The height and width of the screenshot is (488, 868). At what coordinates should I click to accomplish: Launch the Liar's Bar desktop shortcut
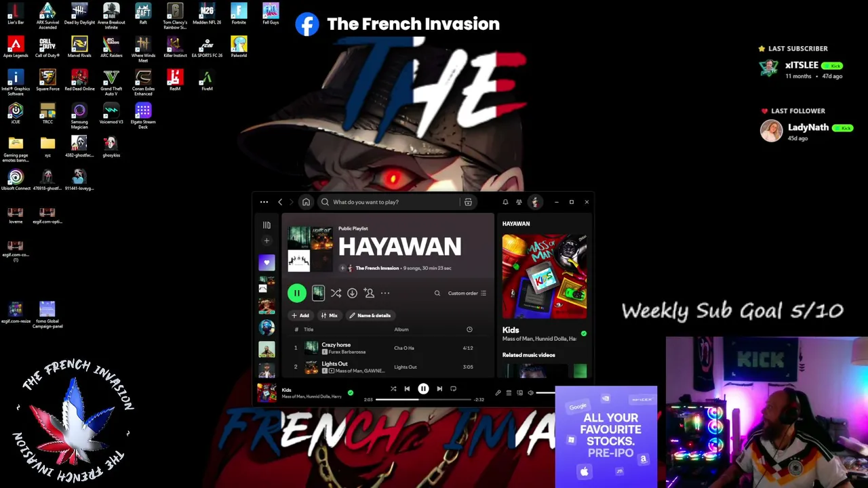16,14
